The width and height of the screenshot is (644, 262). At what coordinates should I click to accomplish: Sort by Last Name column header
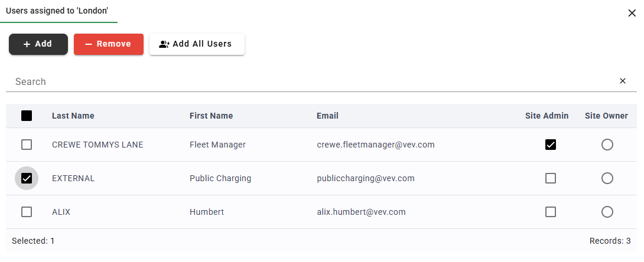point(73,116)
